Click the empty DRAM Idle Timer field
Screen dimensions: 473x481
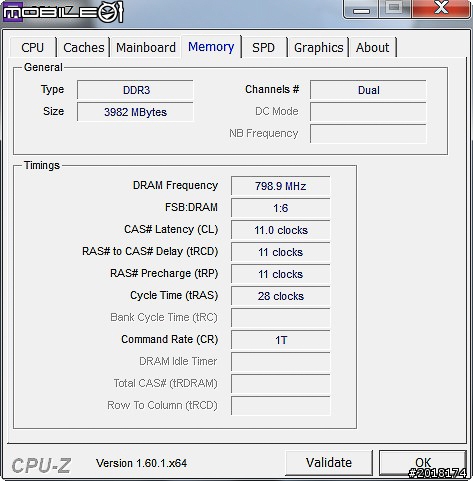click(281, 362)
